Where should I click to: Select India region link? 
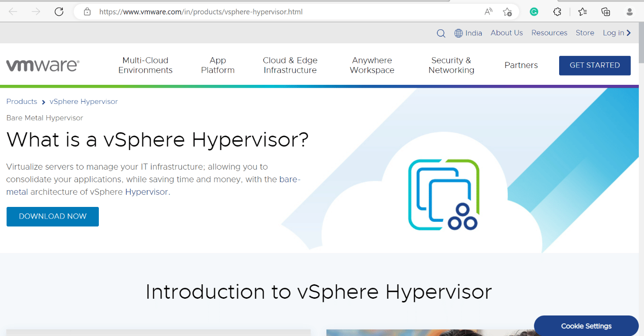[x=474, y=33]
